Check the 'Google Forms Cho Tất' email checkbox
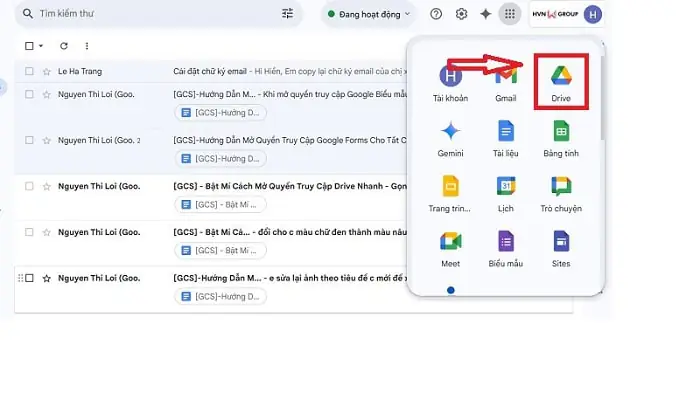 coord(29,140)
